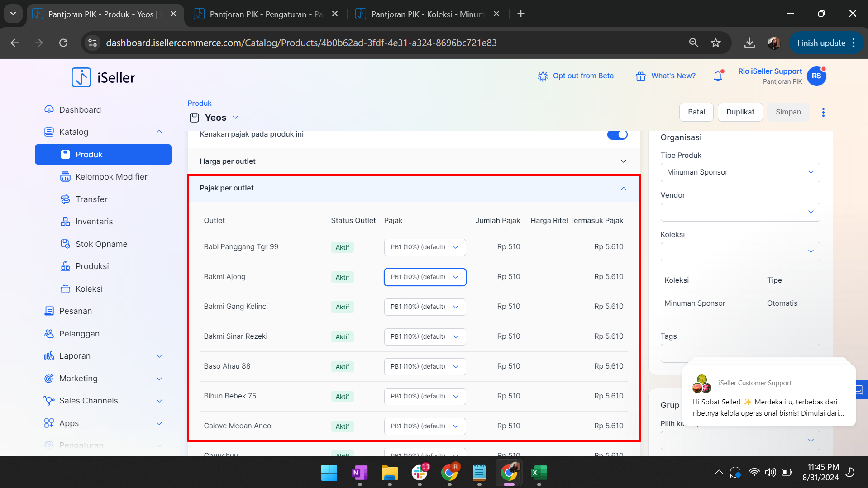
Task: Open a new browser tab
Action: pyautogui.click(x=521, y=14)
